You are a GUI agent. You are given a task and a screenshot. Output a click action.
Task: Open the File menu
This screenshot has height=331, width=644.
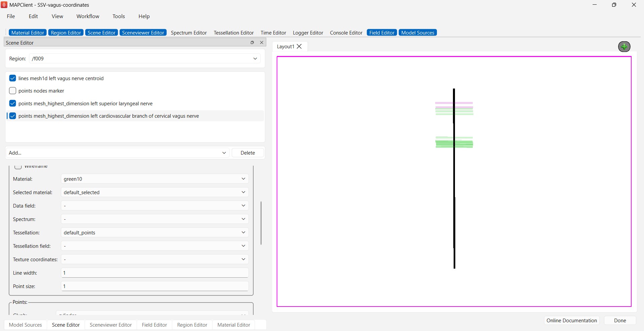pyautogui.click(x=11, y=16)
